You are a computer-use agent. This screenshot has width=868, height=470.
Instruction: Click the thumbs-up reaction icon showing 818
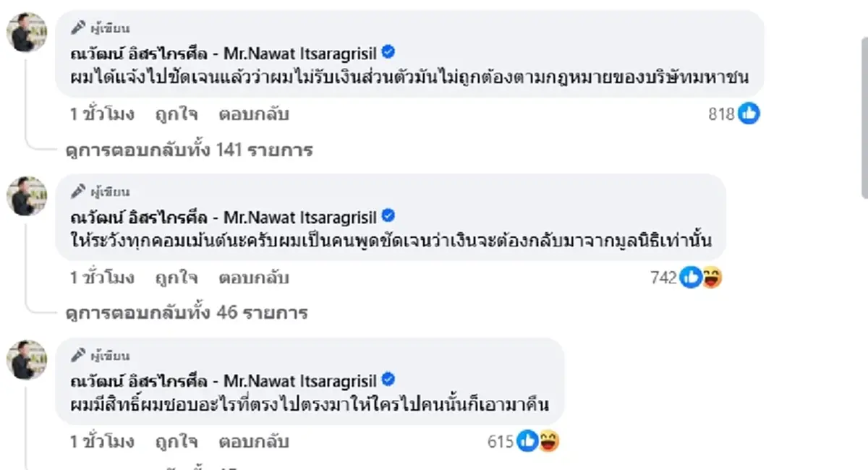point(749,114)
